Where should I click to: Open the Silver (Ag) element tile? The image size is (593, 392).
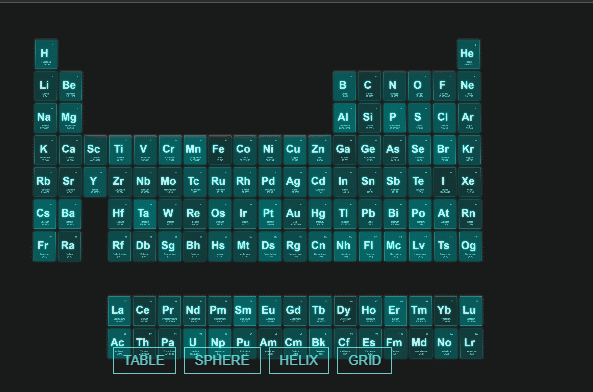click(294, 182)
